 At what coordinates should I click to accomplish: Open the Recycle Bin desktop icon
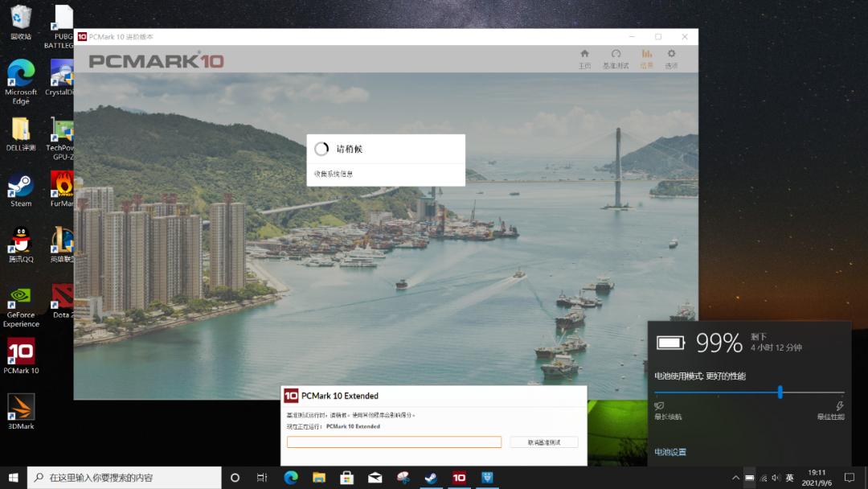pyautogui.click(x=21, y=23)
